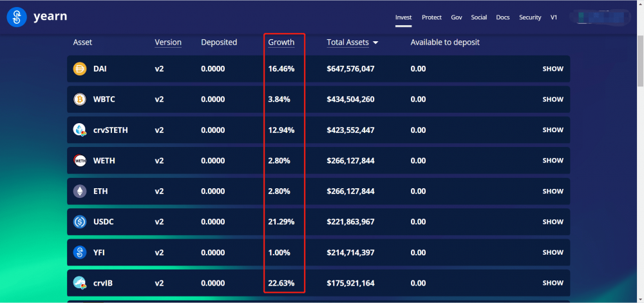Sort vaults by Version header
This screenshot has width=644, height=303.
(x=168, y=43)
